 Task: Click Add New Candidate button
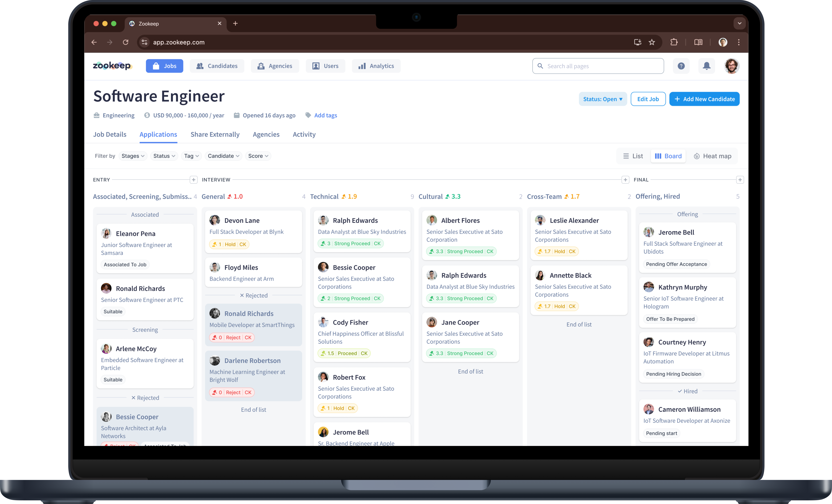point(704,99)
